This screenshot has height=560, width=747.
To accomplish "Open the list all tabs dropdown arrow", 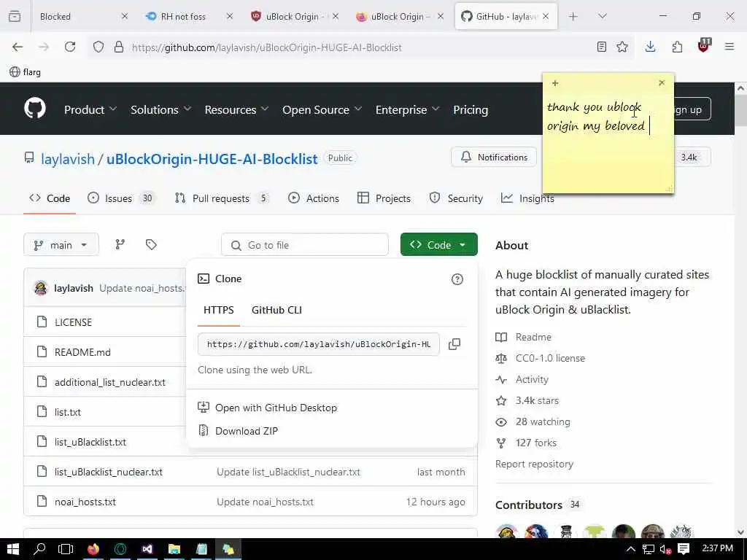I will click(x=603, y=16).
